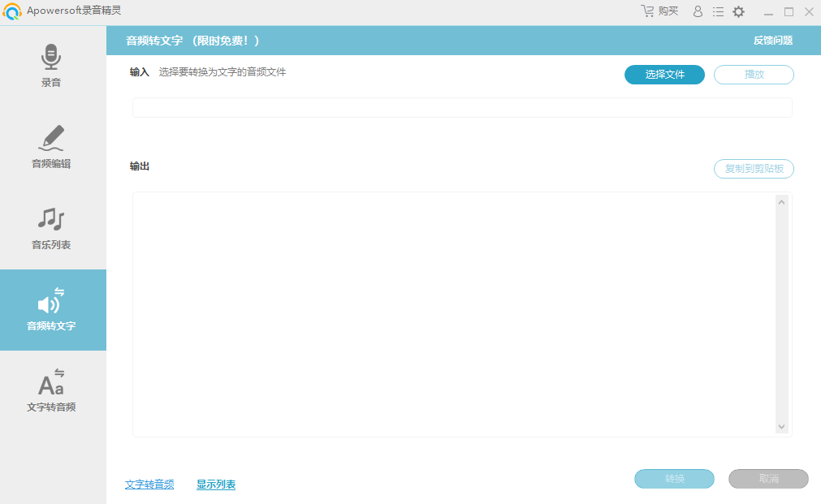This screenshot has height=504, width=821.
Task: Open the 录音 recording microphone icon
Action: [51, 58]
